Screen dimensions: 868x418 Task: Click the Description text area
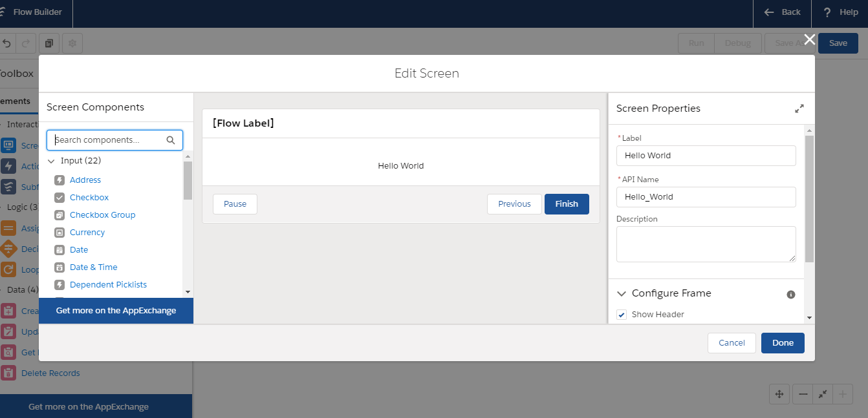point(706,244)
